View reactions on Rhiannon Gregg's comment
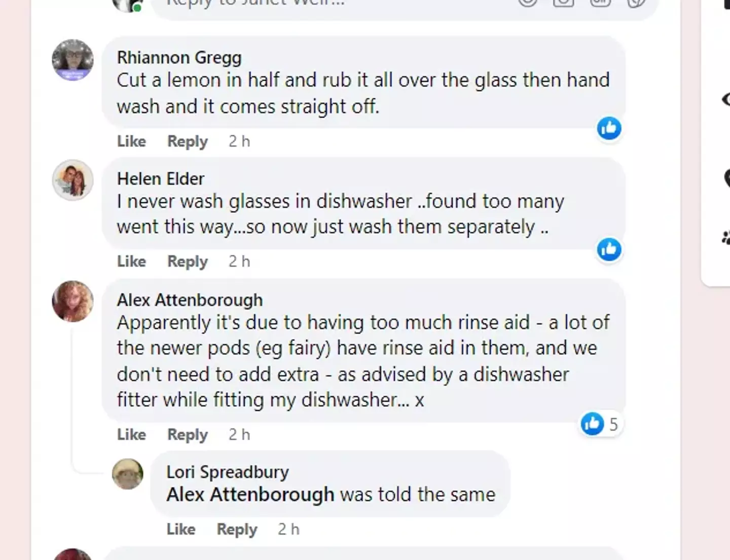The image size is (730, 560). tap(610, 129)
